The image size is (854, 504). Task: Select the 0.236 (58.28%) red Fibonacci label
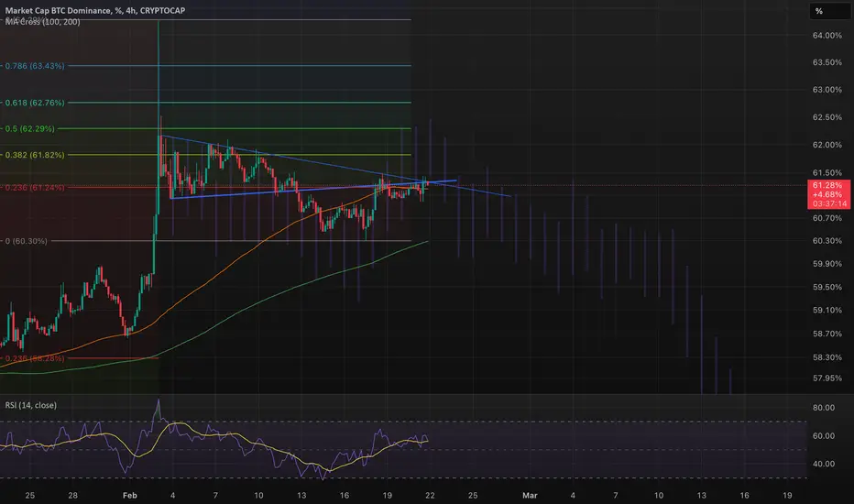35,358
